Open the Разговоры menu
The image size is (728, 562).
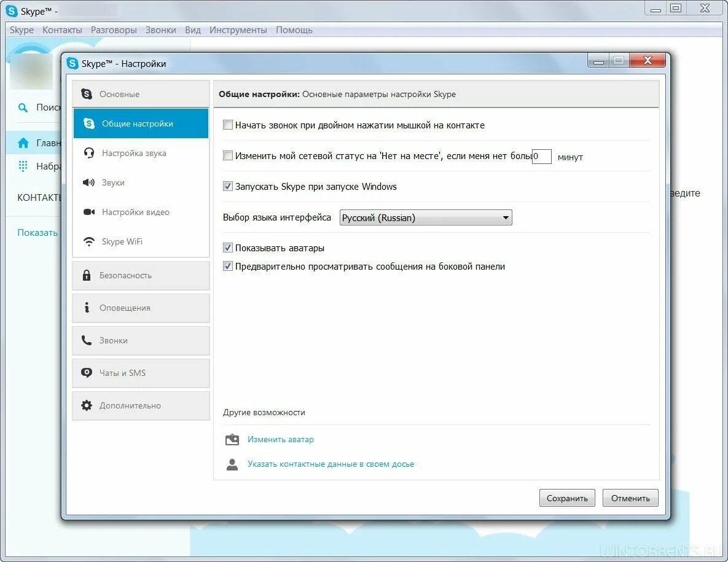coord(114,29)
